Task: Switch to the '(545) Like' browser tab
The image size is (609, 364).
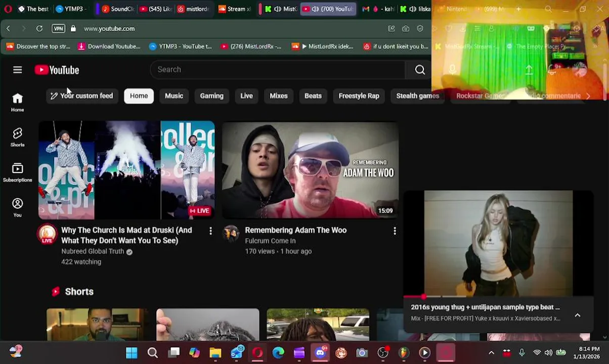Action: point(155,9)
